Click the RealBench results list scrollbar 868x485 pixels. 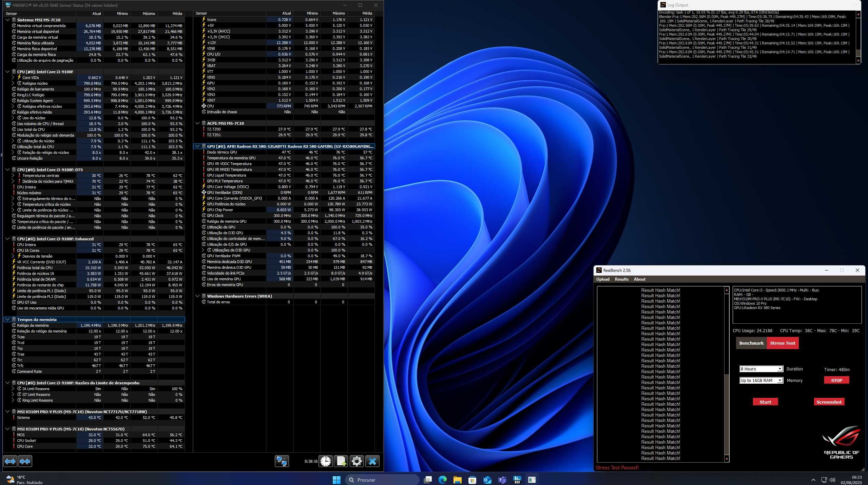(x=727, y=374)
